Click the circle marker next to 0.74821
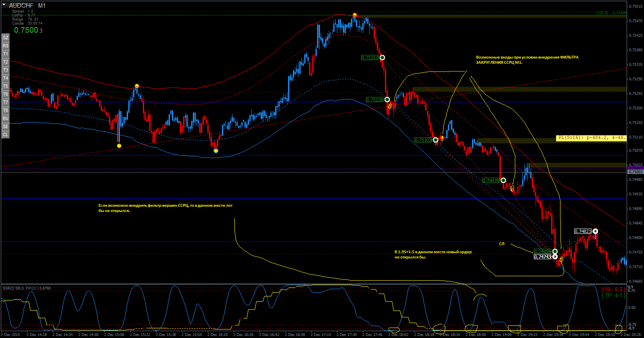The height and width of the screenshot is (338, 644). [595, 231]
